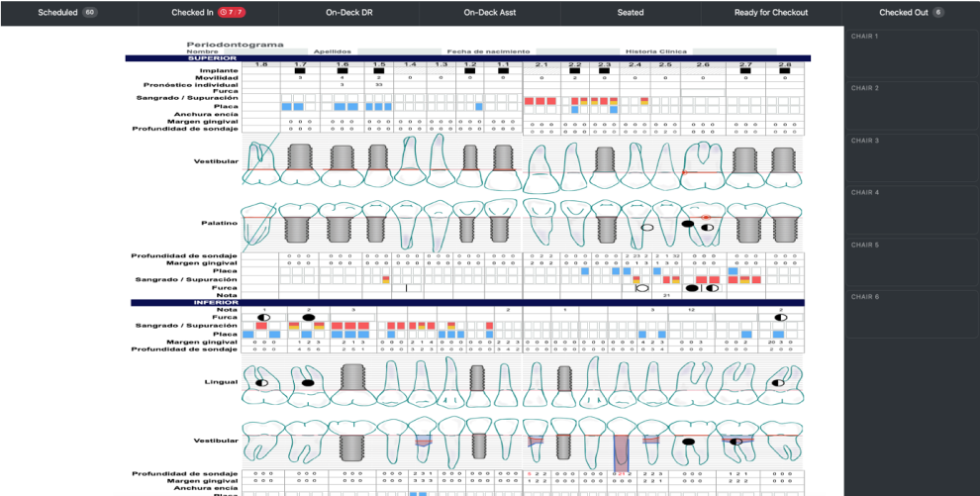Viewport: 980px width, 496px height.
Task: Toggle Implante box for tooth 2.2
Action: pos(574,71)
